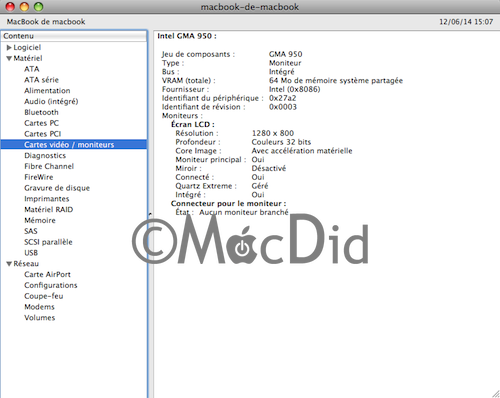Select Imprimantes in the sidebar

47,199
